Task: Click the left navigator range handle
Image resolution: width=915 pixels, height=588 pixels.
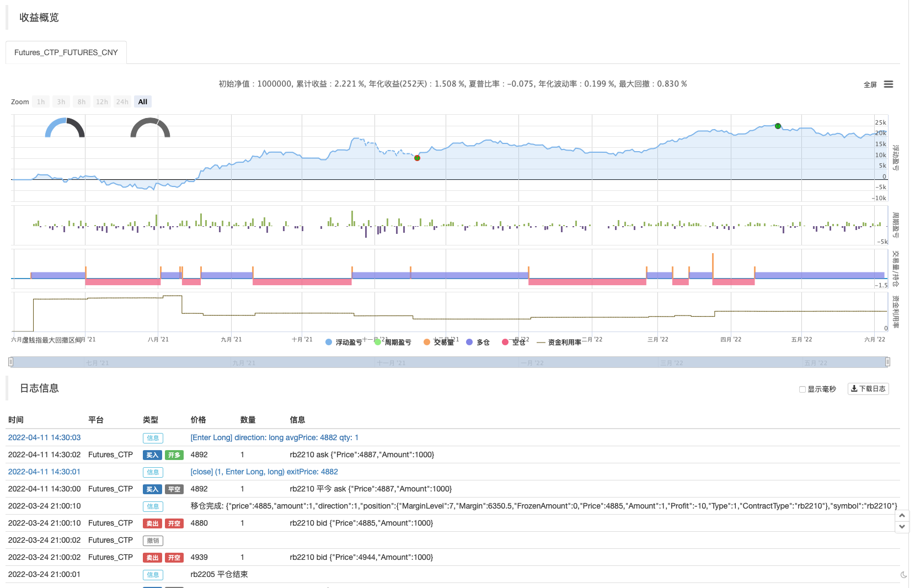Action: click(10, 362)
